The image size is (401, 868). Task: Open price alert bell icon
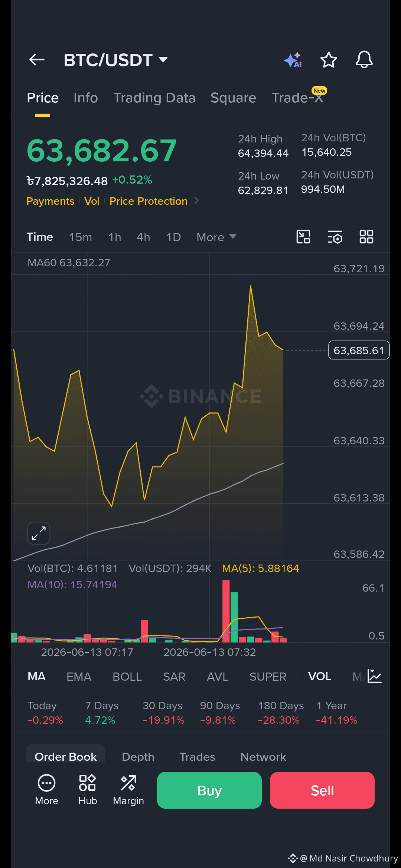(364, 59)
